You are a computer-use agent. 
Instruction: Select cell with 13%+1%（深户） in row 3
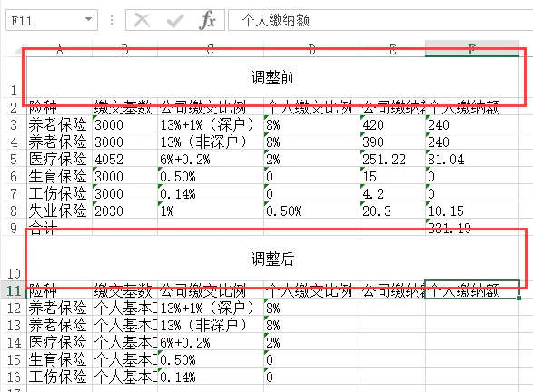(x=211, y=124)
